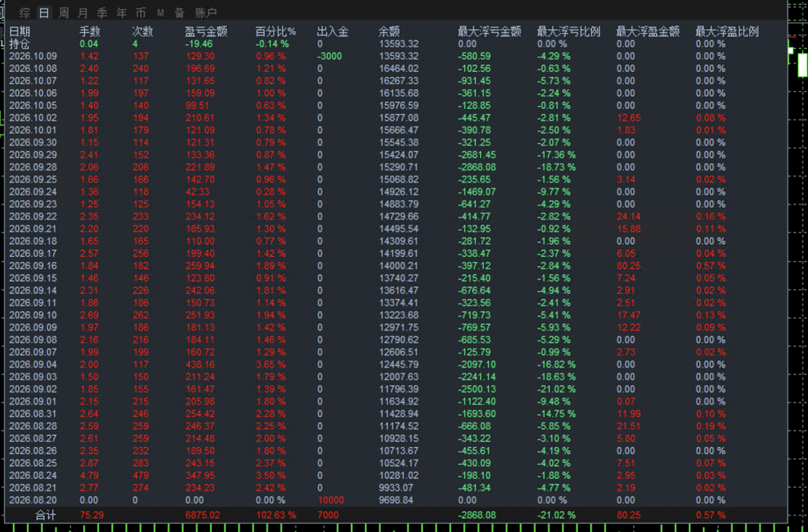Image resolution: width=808 pixels, height=532 pixels.
Task: Select the 年 yearly tab
Action: [x=121, y=13]
